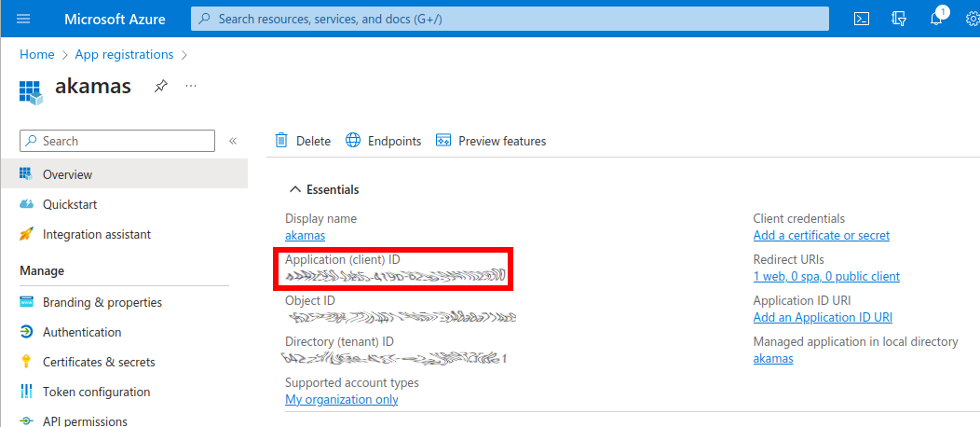Click Add a certificate or secret link

pyautogui.click(x=821, y=235)
